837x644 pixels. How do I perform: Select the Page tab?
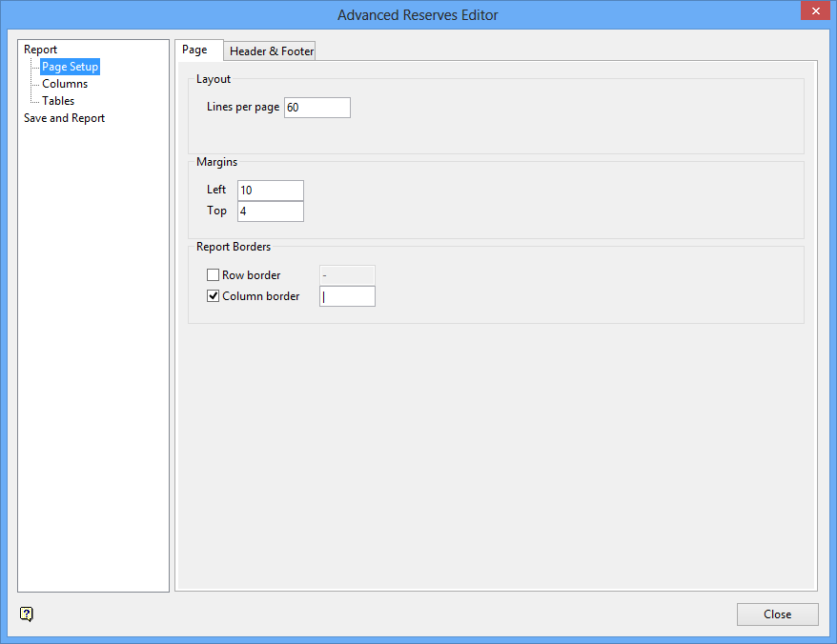[x=195, y=50]
